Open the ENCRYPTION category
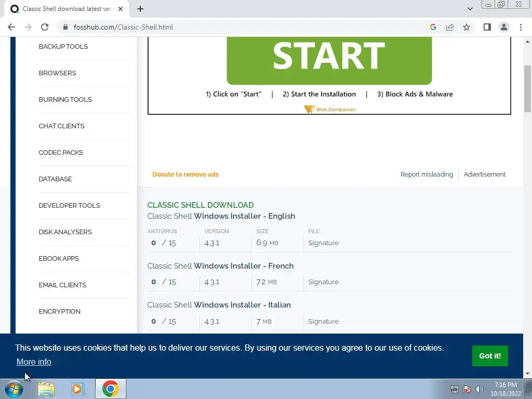Screen dimensions: 532x399 point(59,311)
